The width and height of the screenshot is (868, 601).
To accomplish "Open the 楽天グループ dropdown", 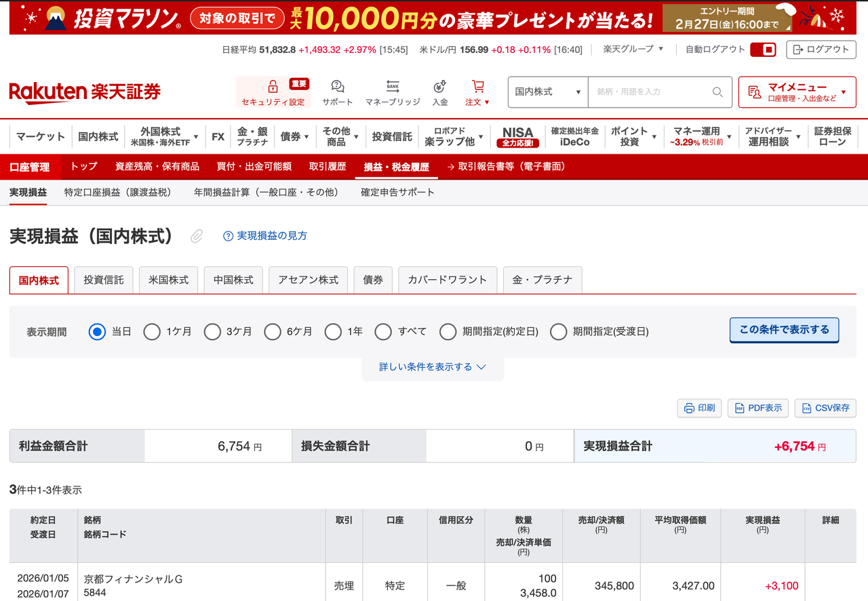I will pos(629,49).
